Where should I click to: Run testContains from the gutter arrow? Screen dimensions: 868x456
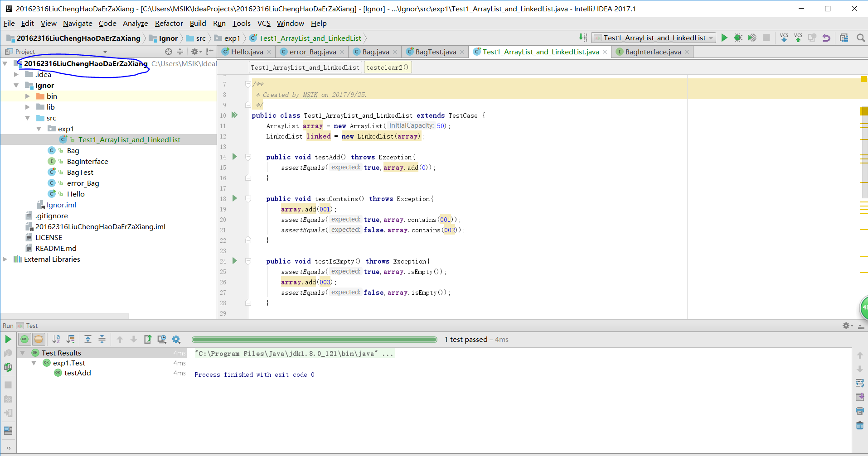(235, 198)
